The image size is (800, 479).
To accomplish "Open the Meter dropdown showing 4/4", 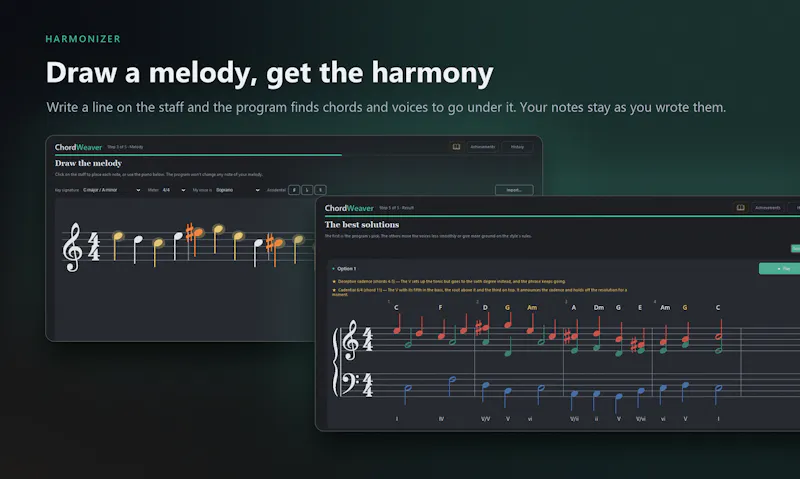I will tap(173, 190).
